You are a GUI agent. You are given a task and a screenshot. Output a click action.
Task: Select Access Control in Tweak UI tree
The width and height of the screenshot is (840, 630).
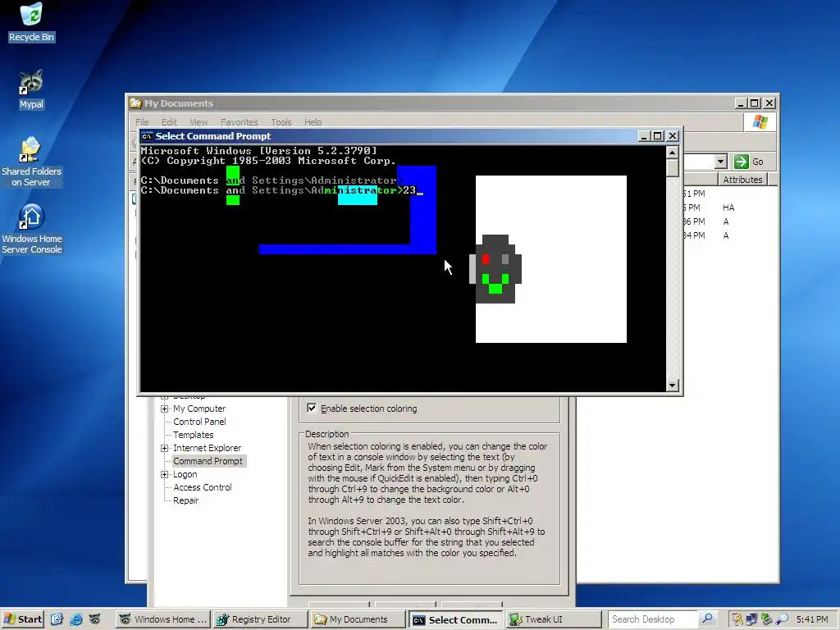203,487
